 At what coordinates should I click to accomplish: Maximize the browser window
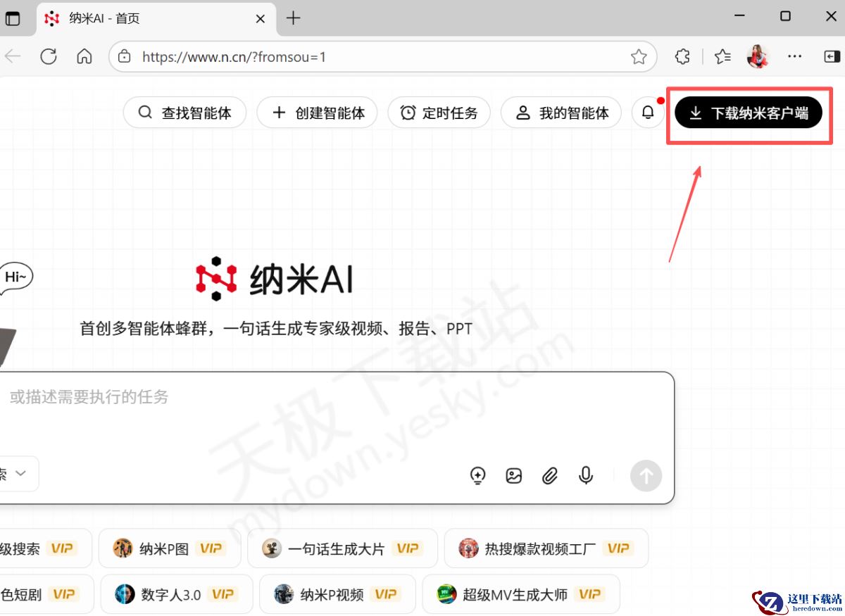785,15
